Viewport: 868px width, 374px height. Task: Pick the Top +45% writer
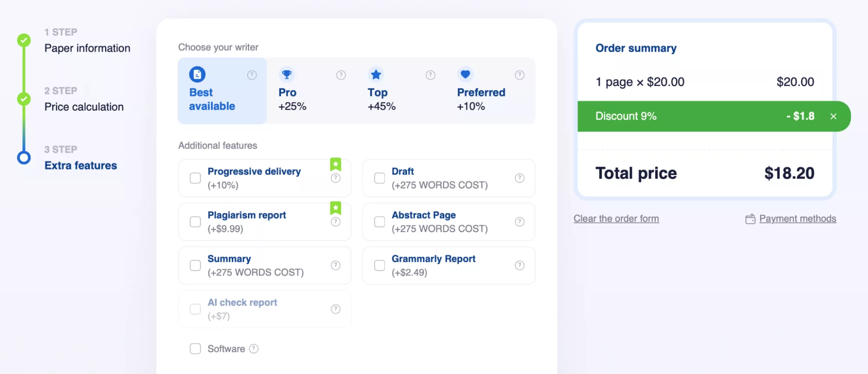[x=401, y=91]
